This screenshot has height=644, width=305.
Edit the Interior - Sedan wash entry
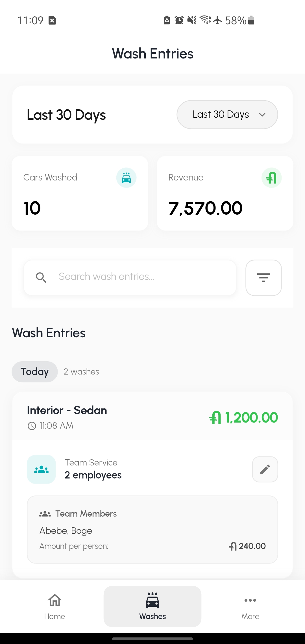pos(265,469)
